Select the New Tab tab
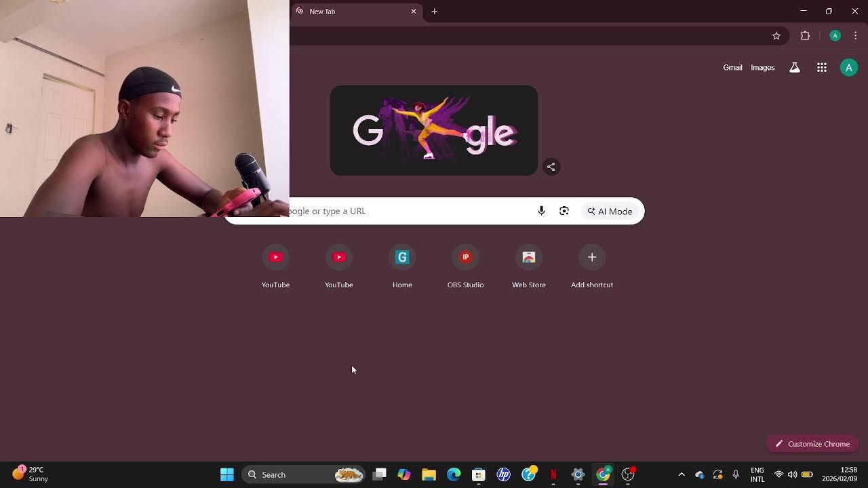This screenshot has width=868, height=488. [x=356, y=12]
